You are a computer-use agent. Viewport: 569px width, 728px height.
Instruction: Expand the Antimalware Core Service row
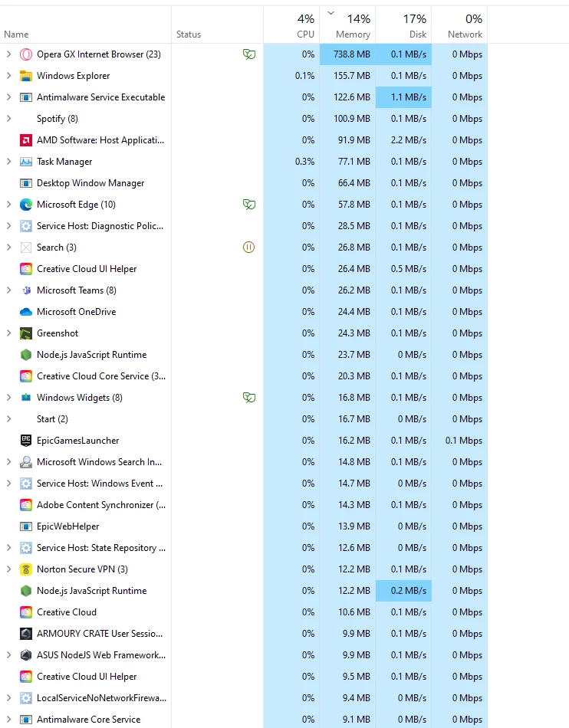pyautogui.click(x=8, y=719)
